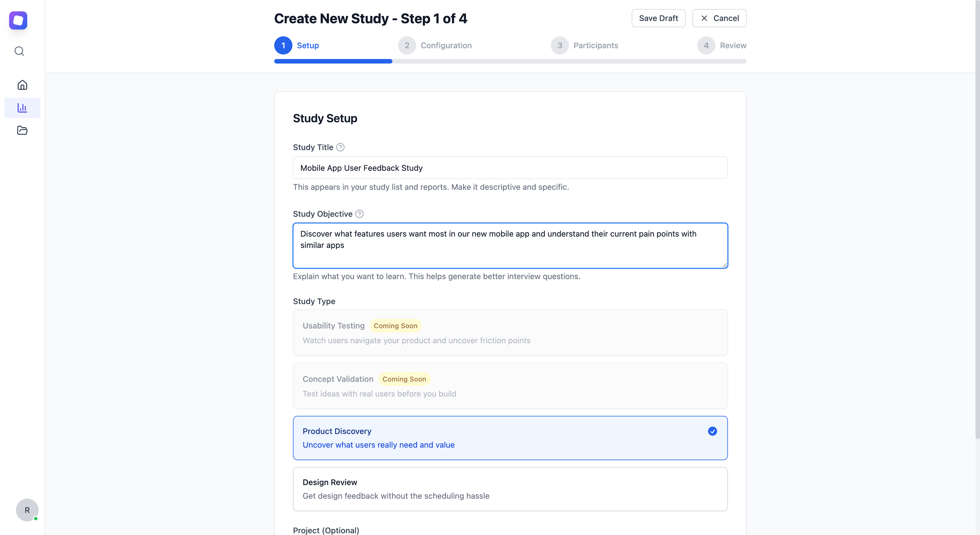
Task: Click the Study Objective help question icon
Action: click(x=359, y=214)
